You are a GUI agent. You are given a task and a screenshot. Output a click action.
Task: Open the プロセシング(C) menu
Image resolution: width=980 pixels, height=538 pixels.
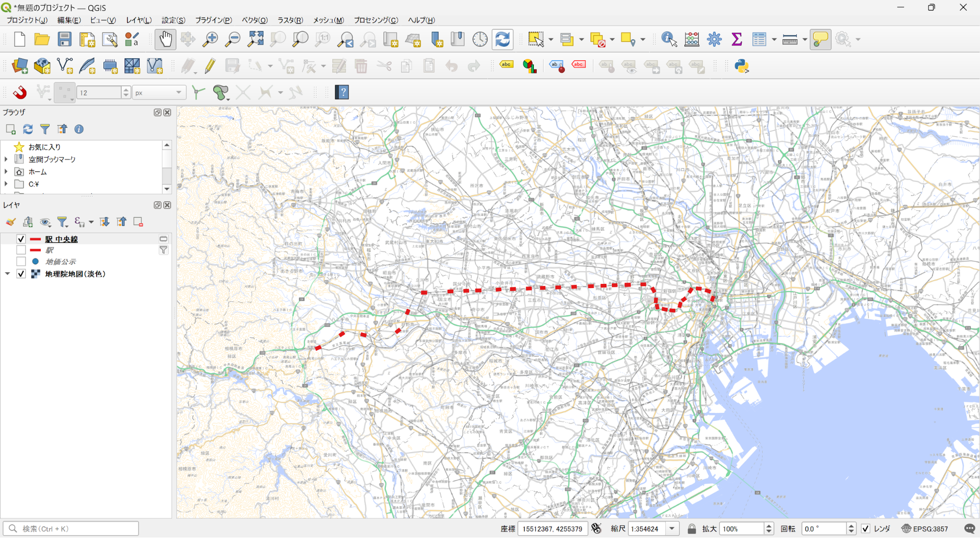pos(376,20)
